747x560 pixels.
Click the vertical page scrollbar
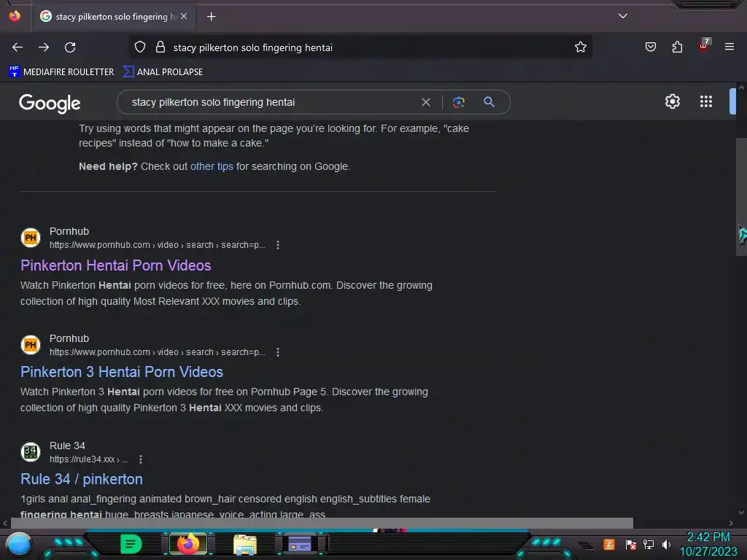(741, 197)
